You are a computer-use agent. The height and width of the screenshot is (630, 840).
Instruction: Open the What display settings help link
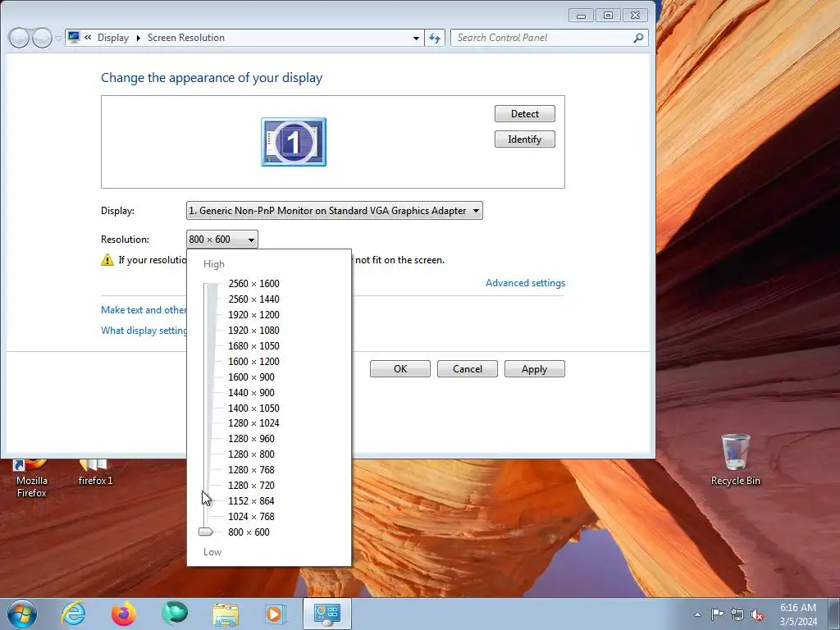144,330
